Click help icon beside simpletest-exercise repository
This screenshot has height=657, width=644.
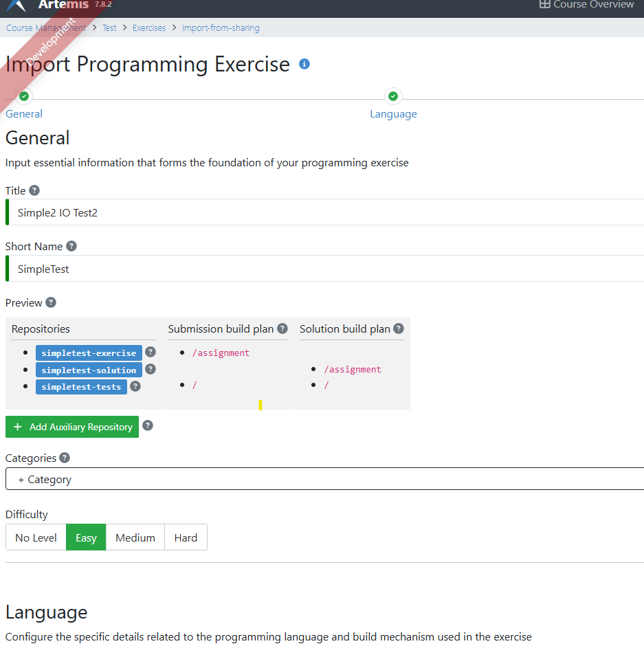[151, 352]
